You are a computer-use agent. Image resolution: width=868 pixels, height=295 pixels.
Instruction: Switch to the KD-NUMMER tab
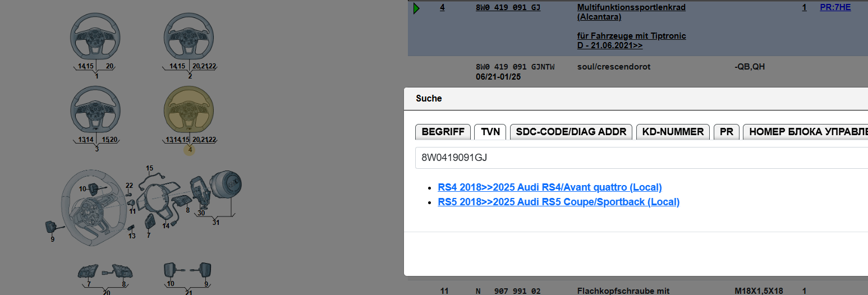pos(673,132)
